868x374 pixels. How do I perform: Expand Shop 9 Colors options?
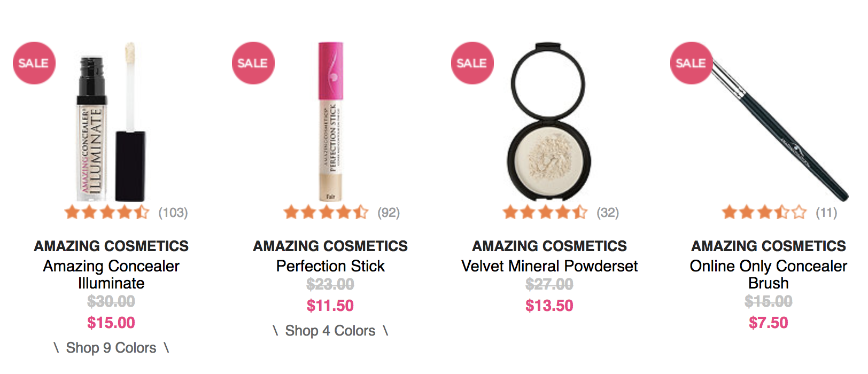111,348
